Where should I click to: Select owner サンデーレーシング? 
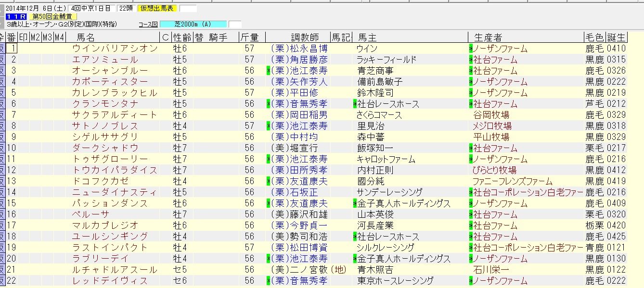[390, 192]
